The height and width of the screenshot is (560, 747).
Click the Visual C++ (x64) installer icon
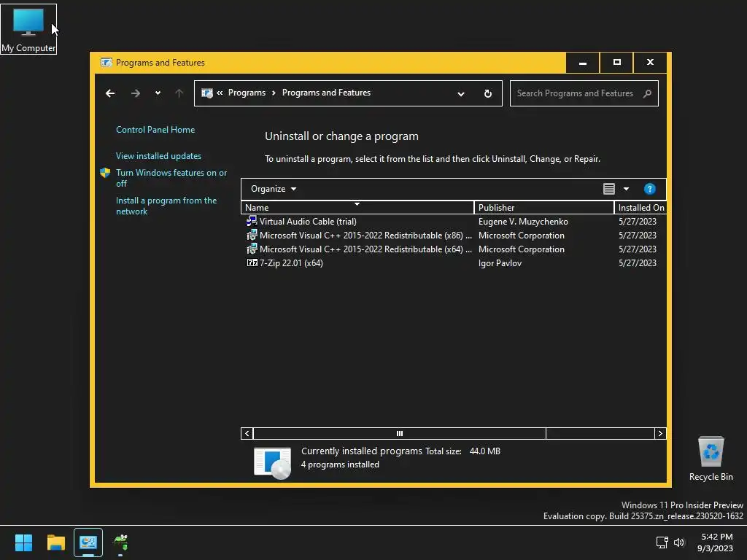pos(252,249)
